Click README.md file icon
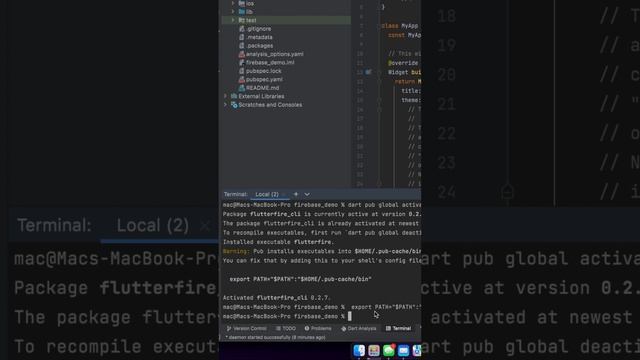Image resolution: width=640 pixels, height=360 pixels. coord(242,88)
